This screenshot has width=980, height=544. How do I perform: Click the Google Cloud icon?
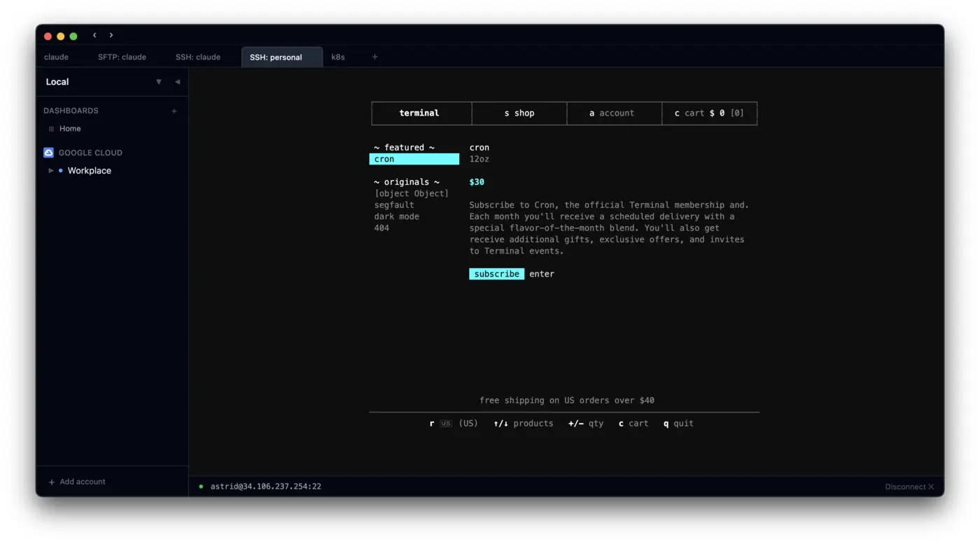48,153
